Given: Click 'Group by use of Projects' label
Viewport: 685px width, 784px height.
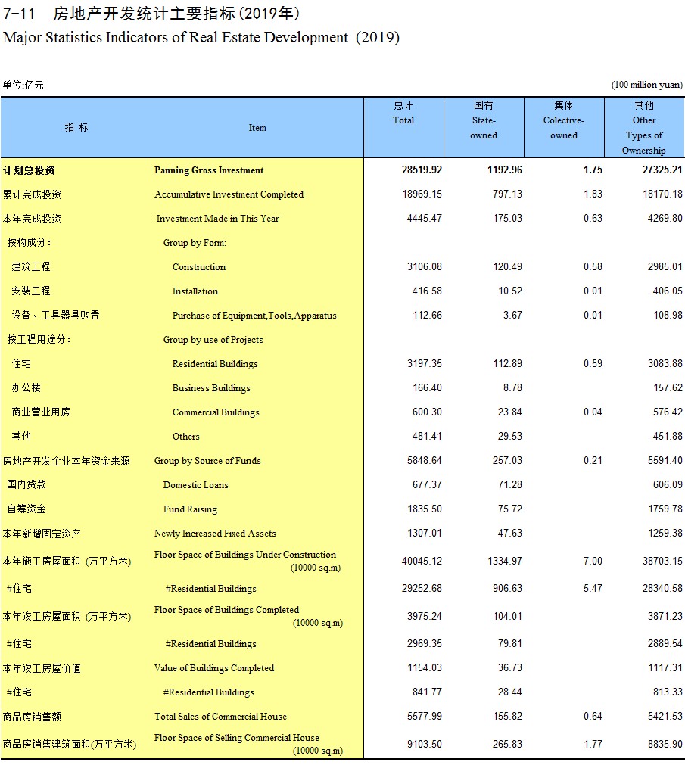Looking at the screenshot, I should tap(213, 340).
